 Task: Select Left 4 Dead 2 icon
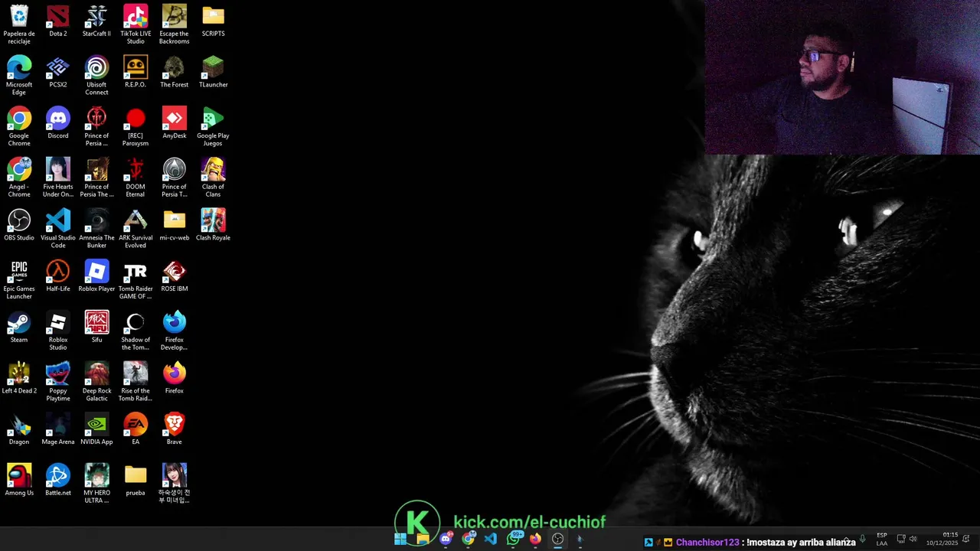pyautogui.click(x=19, y=379)
